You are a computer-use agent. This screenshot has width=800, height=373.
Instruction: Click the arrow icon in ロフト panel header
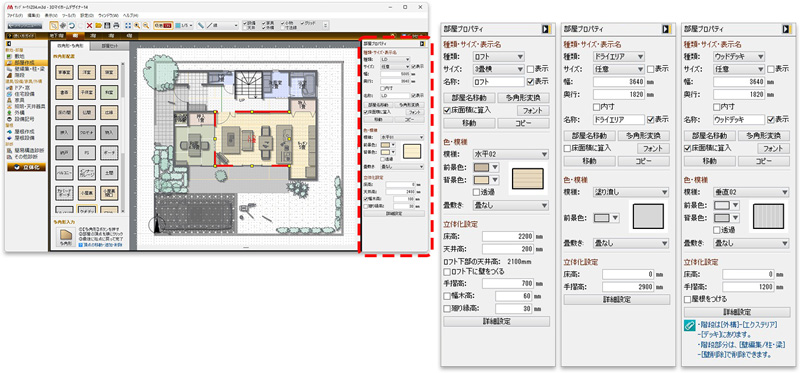point(546,30)
